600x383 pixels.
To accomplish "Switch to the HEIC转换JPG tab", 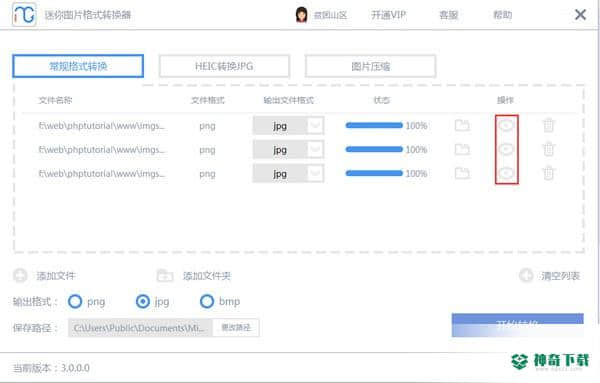I will coord(224,66).
